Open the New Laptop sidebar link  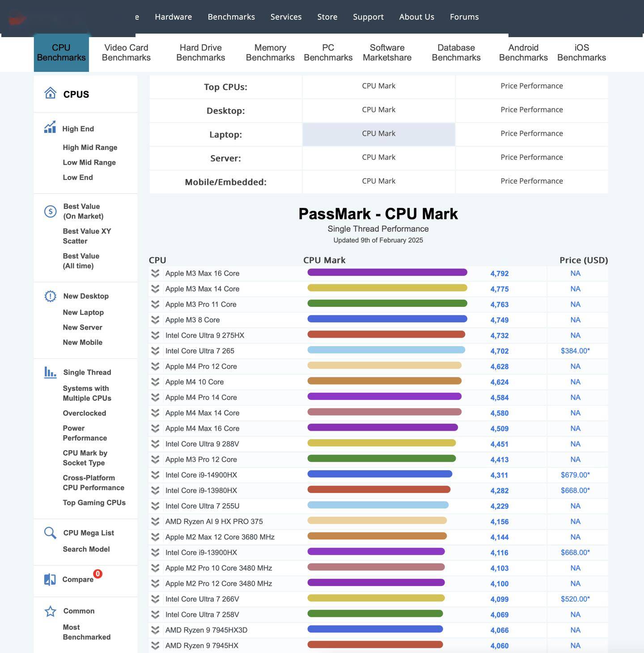point(83,313)
